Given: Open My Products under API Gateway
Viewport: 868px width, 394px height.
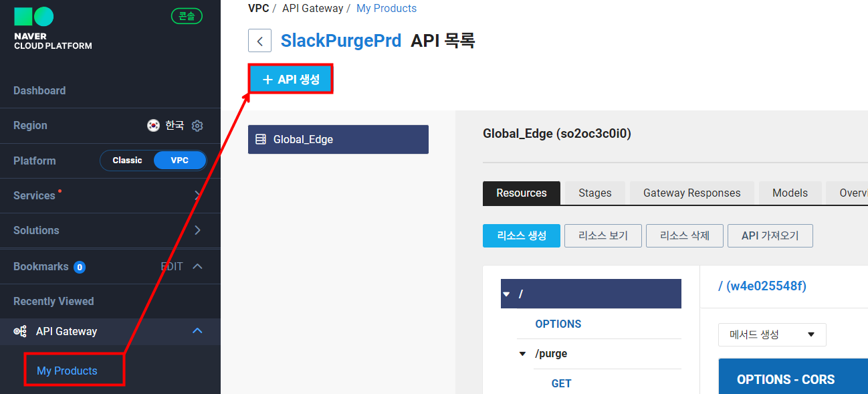Looking at the screenshot, I should click(67, 371).
